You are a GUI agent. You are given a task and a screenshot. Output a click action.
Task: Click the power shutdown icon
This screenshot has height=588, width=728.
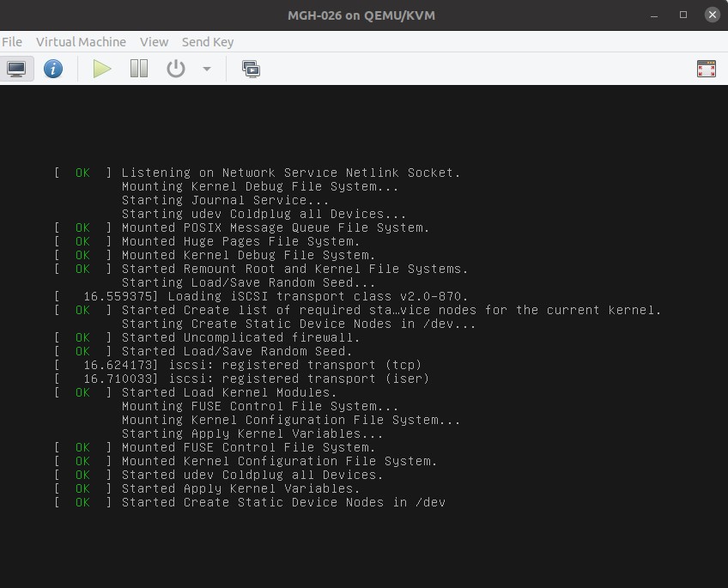[176, 69]
